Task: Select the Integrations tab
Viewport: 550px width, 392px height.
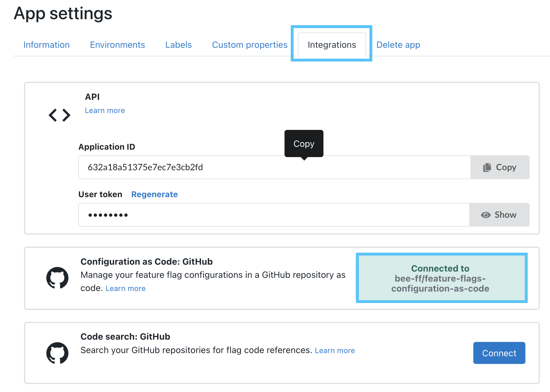Action: (332, 45)
